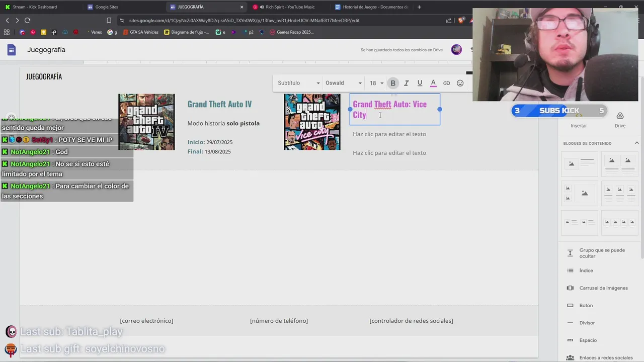
Task: Open the text color picker
Action: [x=433, y=83]
